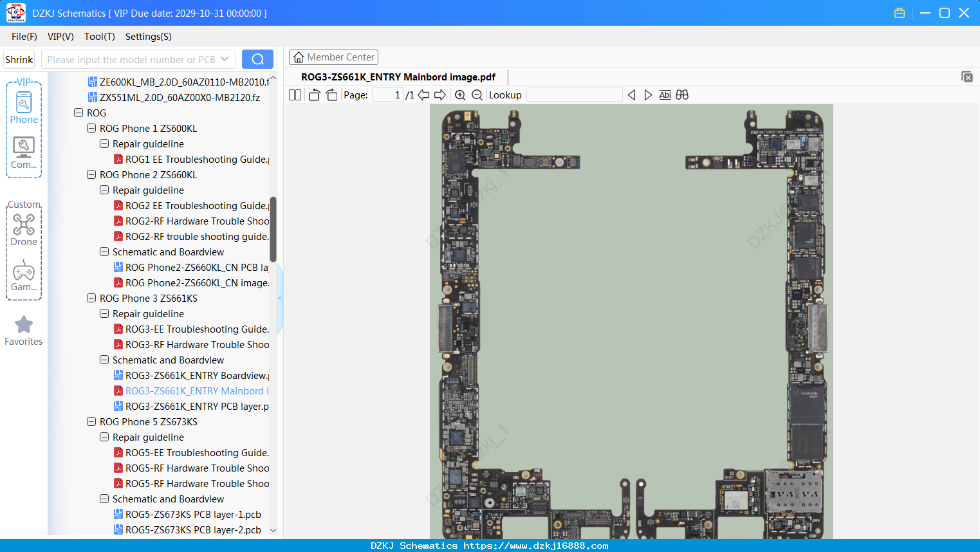Open ZE600KL_MB_2.0D board file

point(178,82)
